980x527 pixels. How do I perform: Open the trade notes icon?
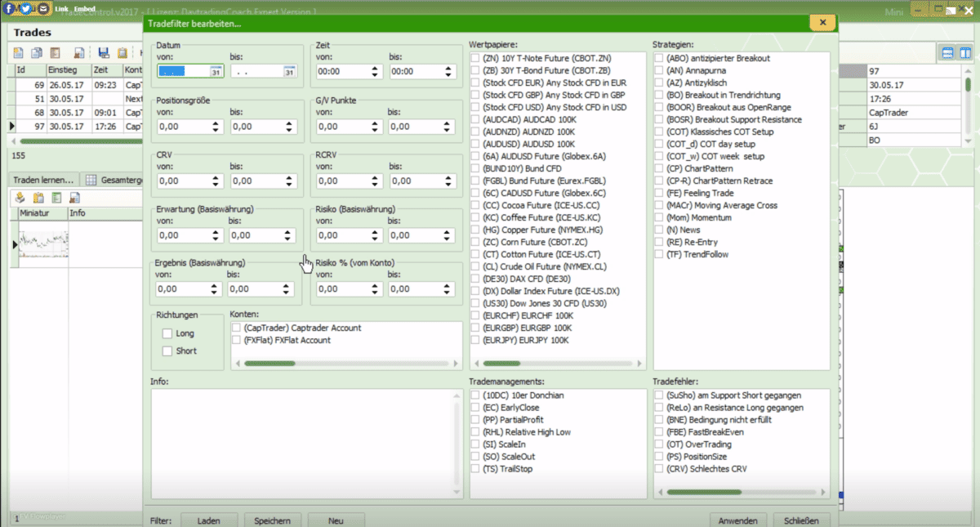coord(55,52)
